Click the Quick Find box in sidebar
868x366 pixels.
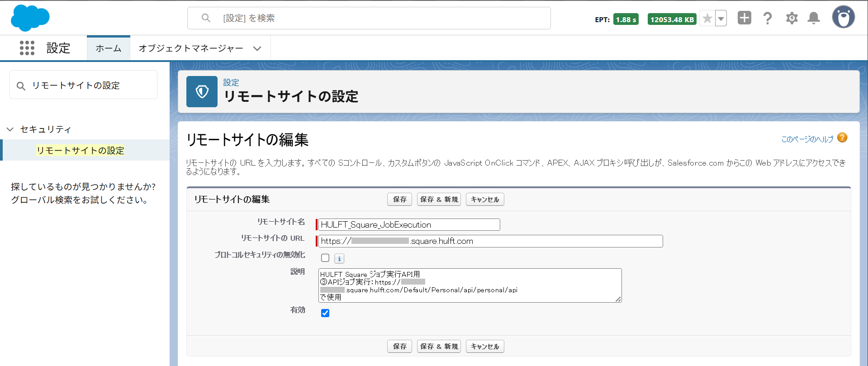point(83,85)
